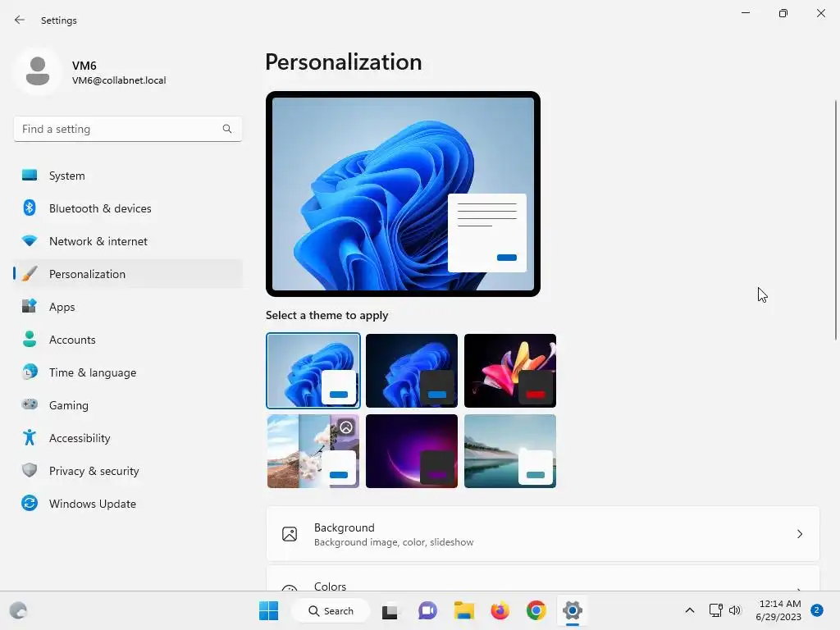Click the magnifier icon in Find a setting
Image resolution: width=840 pixels, height=630 pixels.
pyautogui.click(x=227, y=129)
